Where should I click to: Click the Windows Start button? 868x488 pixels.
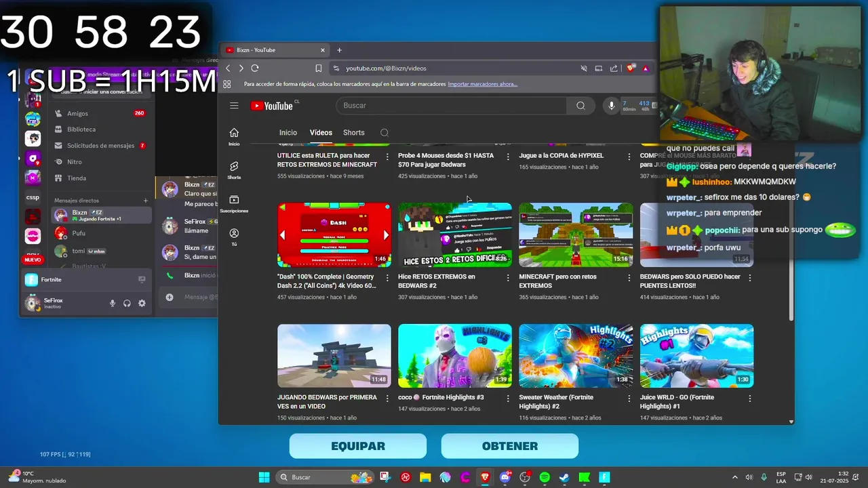click(x=264, y=477)
